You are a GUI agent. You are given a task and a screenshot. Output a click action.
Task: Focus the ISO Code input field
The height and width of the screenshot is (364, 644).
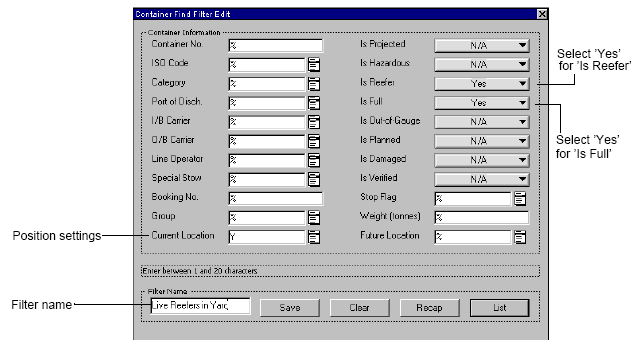267,65
